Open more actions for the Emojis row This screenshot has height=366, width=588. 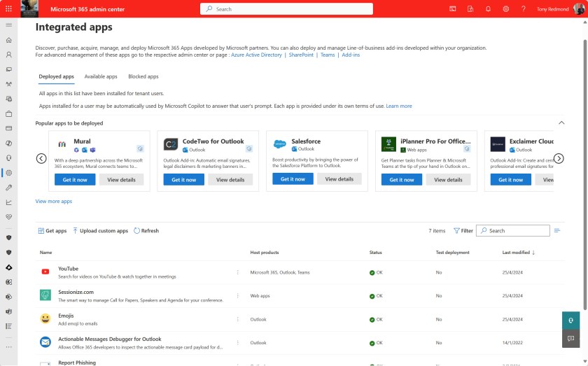click(238, 320)
